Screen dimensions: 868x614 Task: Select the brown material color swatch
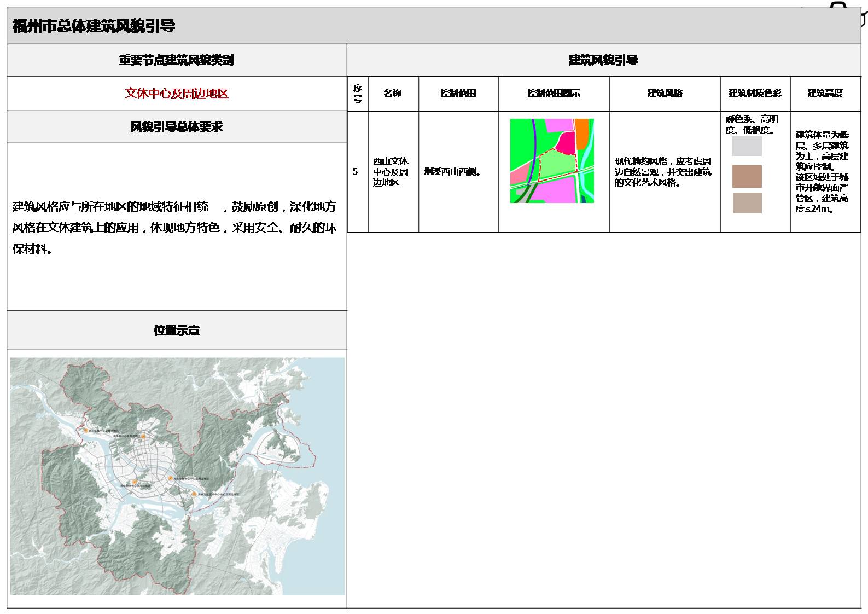[747, 177]
